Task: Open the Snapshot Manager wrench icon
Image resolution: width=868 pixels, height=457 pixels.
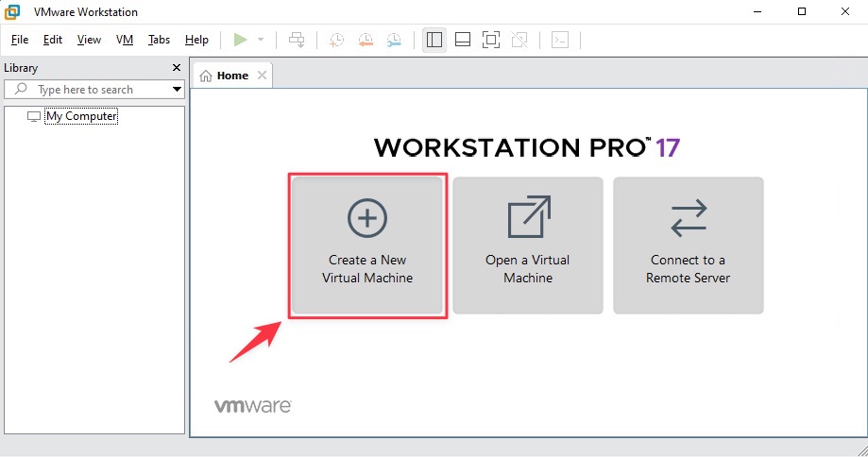Action: (394, 40)
